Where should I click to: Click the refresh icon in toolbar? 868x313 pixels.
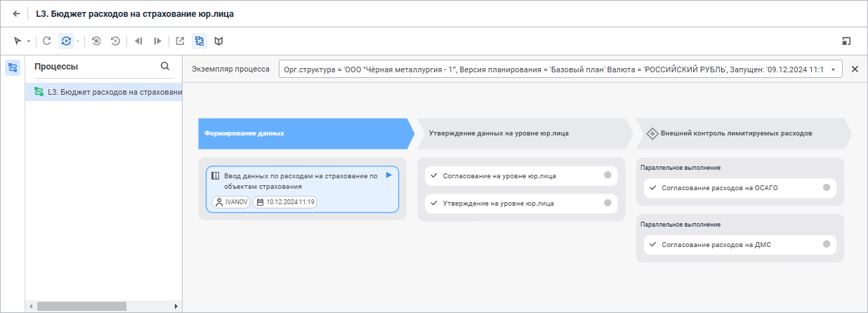click(x=47, y=41)
